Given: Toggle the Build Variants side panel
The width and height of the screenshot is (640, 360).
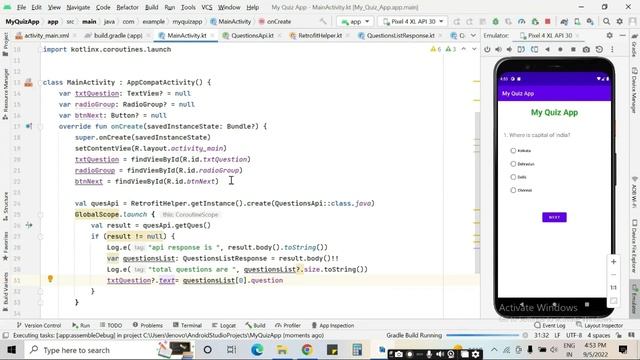Looking at the screenshot, I should 5,292.
